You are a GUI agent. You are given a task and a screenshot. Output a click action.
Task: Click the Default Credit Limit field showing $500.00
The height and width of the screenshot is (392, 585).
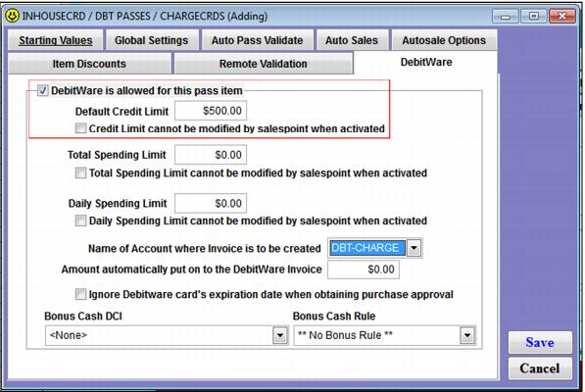pos(211,111)
